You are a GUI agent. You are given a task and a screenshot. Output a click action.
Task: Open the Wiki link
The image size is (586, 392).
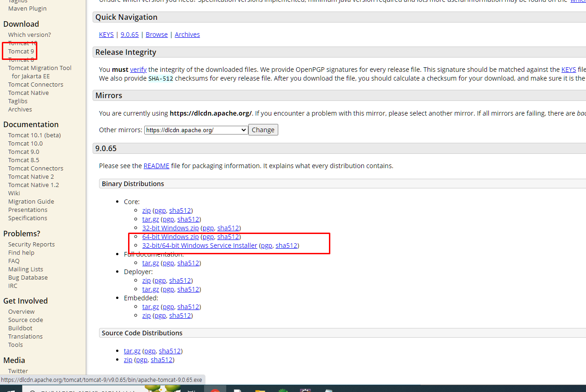(14, 193)
